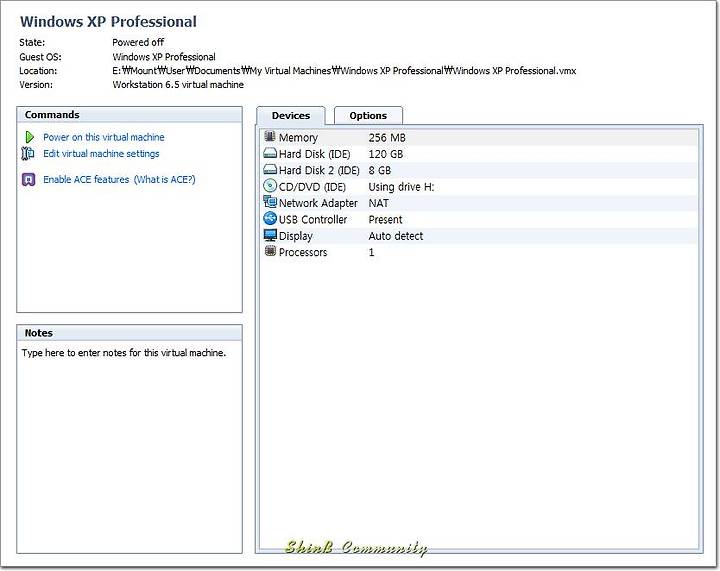
Task: Click the Powered off state value
Action: (x=138, y=42)
